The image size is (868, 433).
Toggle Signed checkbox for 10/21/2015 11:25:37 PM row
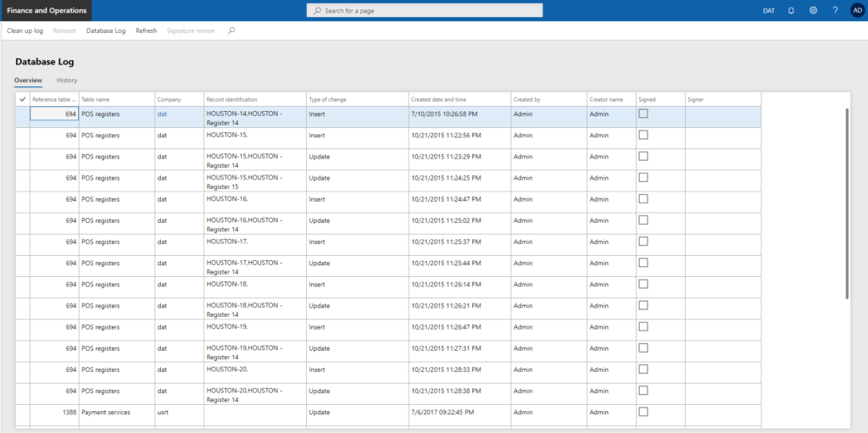pyautogui.click(x=643, y=241)
